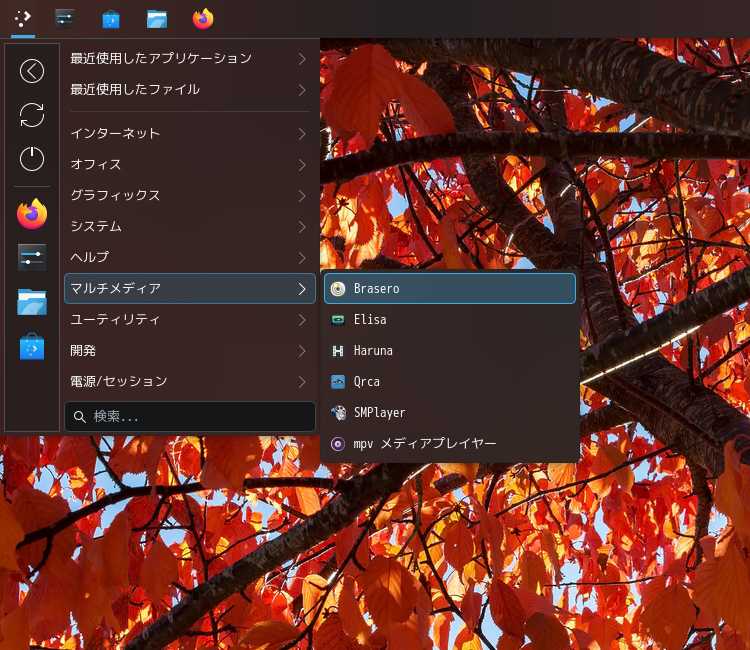Click the back arrow circle in the menu sidebar
Viewport: 750px width, 650px height.
[x=32, y=71]
